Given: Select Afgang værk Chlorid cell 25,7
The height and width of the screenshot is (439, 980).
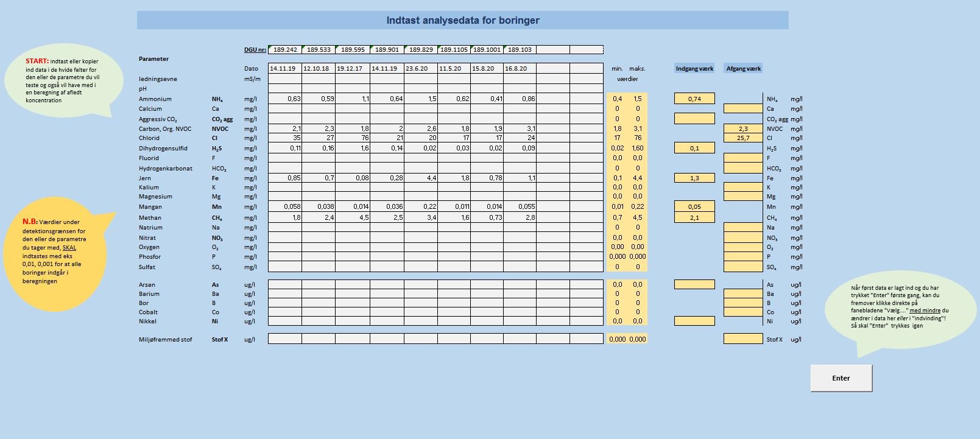Looking at the screenshot, I should coord(743,138).
